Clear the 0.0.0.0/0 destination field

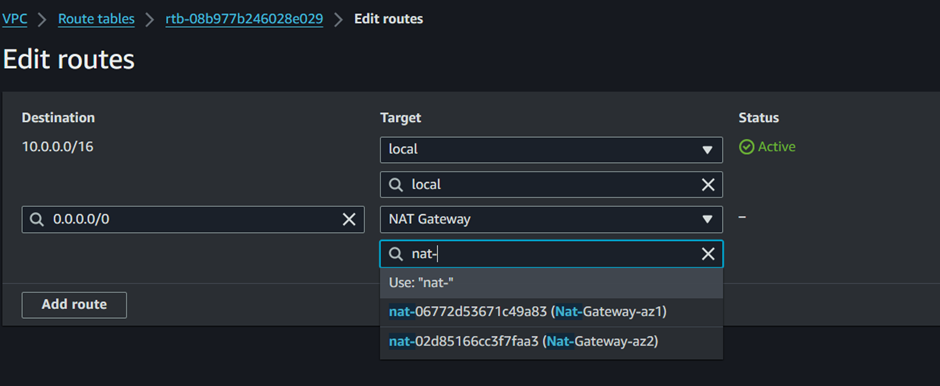(349, 220)
